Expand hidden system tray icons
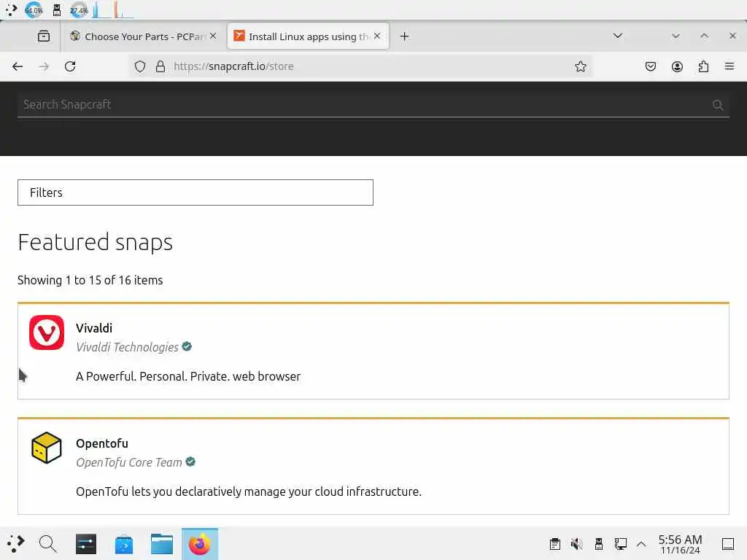Screen dimensions: 747x560 click(641, 544)
